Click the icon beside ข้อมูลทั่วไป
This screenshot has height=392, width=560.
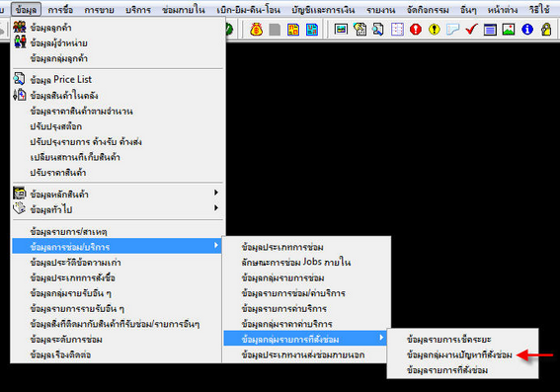tap(20, 208)
